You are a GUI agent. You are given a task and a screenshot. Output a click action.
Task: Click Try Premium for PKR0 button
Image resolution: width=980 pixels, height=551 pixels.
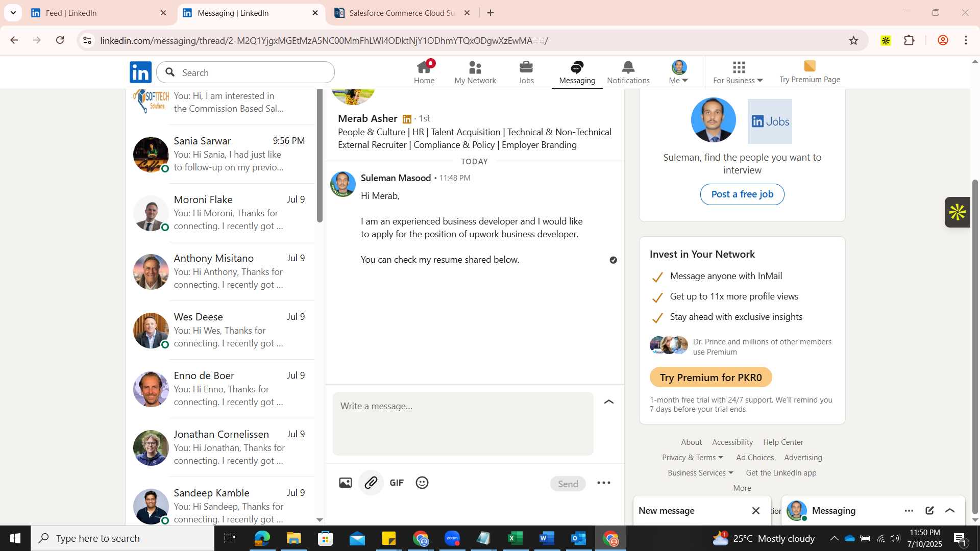click(x=710, y=378)
